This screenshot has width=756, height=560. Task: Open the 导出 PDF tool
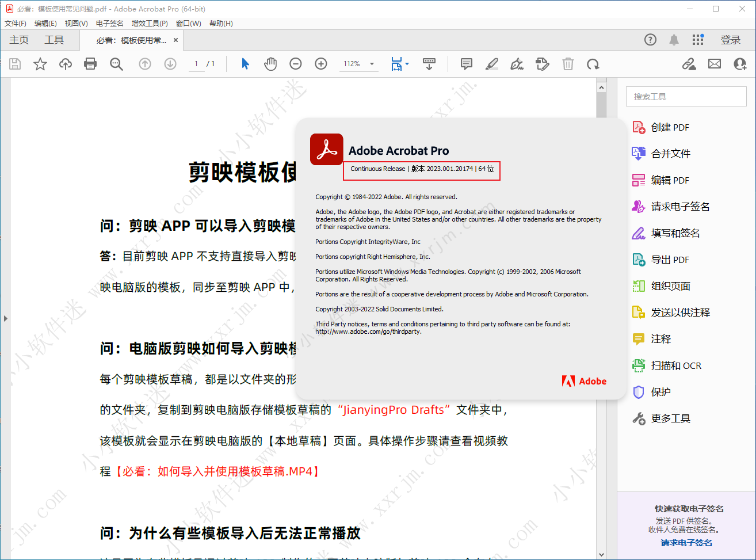(660, 260)
